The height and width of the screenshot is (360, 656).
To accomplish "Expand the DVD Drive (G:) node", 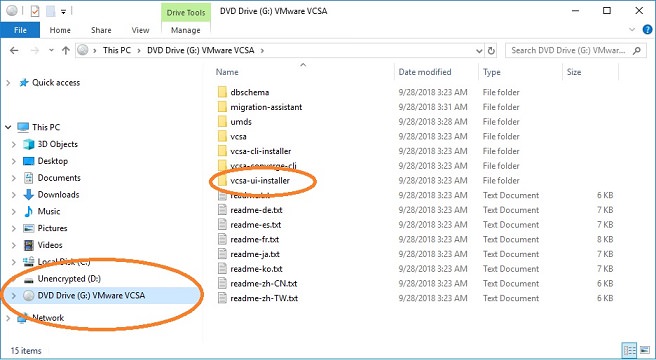I will coord(13,296).
